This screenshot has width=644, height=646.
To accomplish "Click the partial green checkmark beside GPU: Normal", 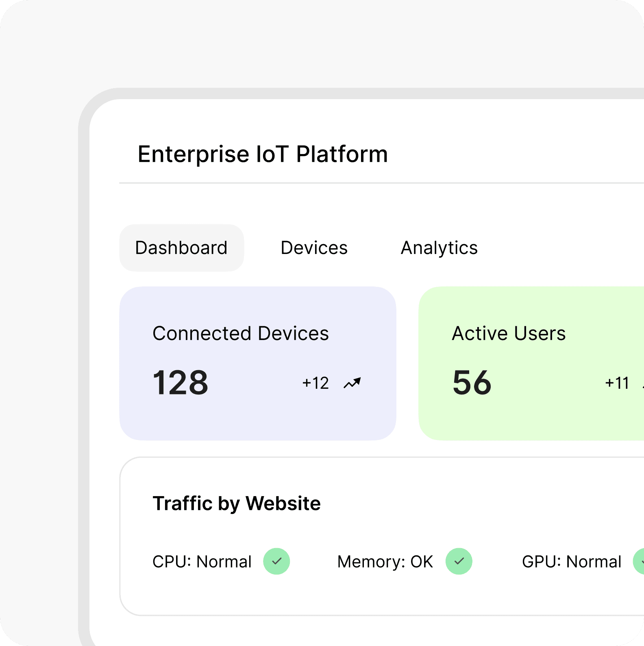I will click(639, 561).
